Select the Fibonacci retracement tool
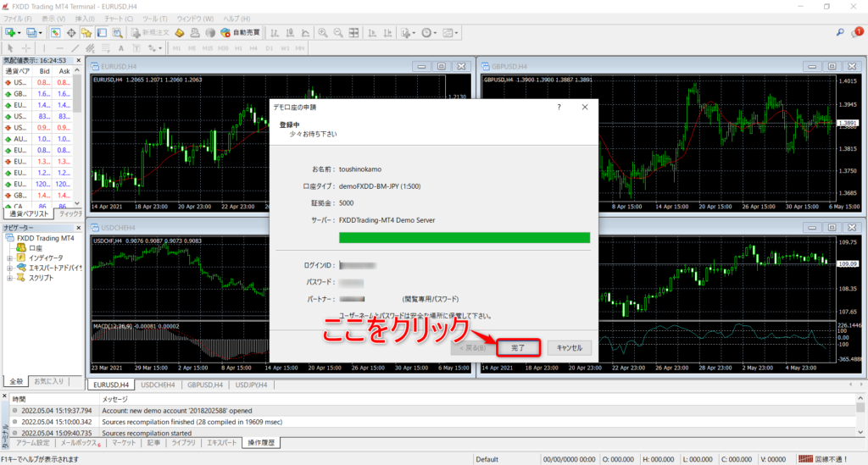The height and width of the screenshot is (465, 868). click(x=106, y=48)
